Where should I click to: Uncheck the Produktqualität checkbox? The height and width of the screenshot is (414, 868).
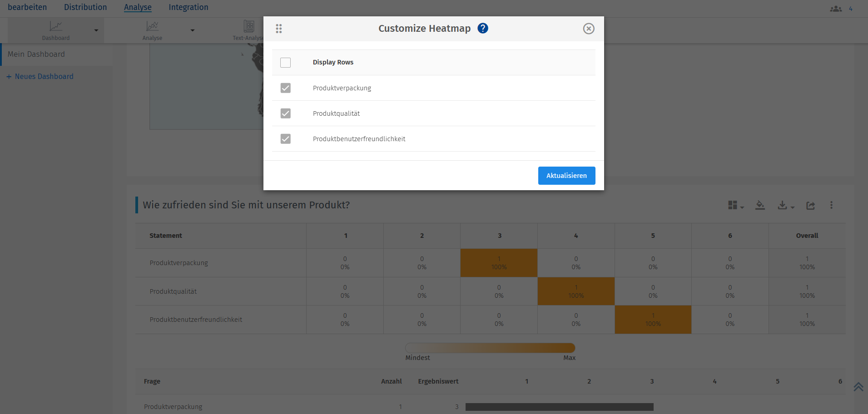click(286, 113)
